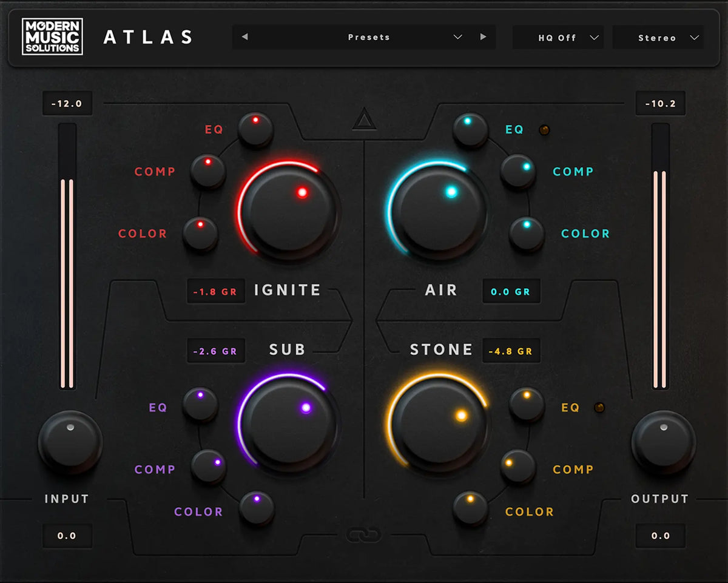Toggle the LED next to Stone EQ
The height and width of the screenshot is (583, 728).
pyautogui.click(x=599, y=408)
